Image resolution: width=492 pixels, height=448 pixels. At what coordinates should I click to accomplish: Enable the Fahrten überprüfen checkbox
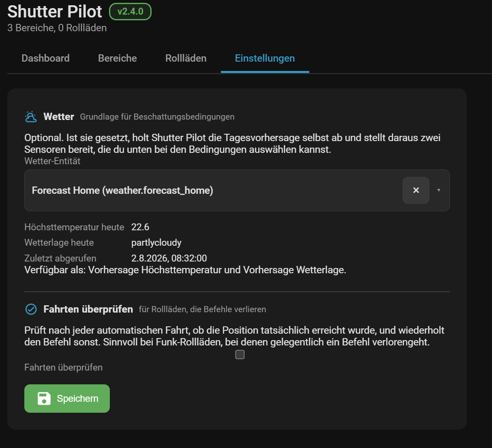[x=240, y=355]
